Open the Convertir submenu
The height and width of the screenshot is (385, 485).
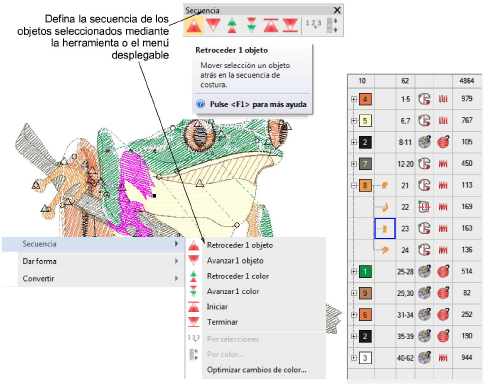[x=93, y=279]
